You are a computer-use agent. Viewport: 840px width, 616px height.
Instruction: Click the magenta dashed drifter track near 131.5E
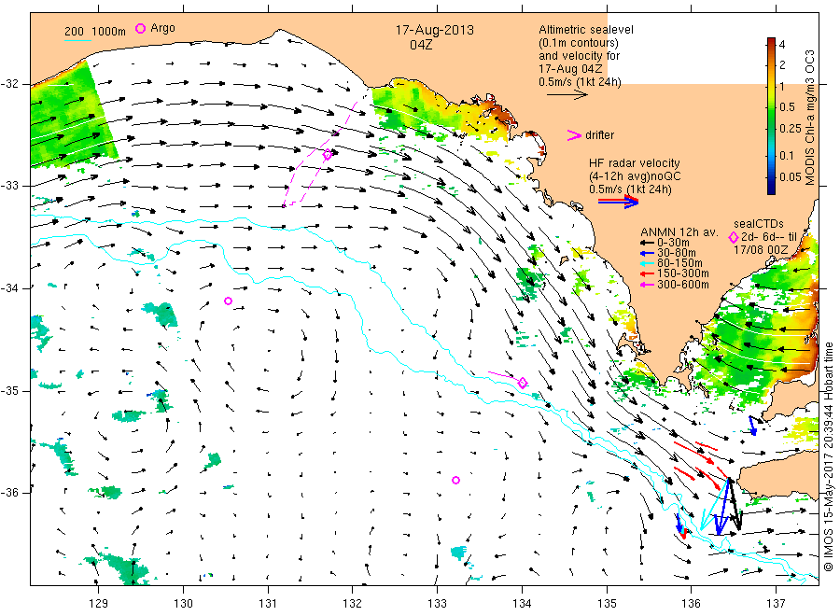(x=319, y=155)
